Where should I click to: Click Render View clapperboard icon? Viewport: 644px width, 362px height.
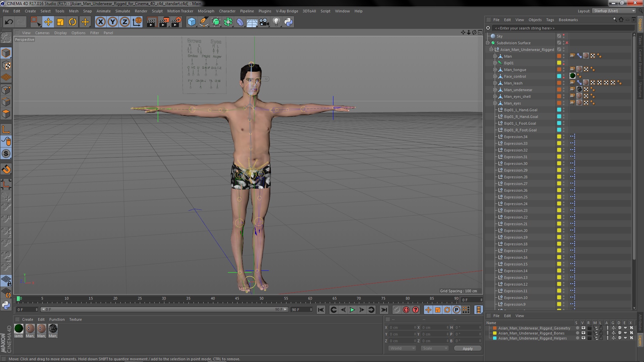[152, 22]
